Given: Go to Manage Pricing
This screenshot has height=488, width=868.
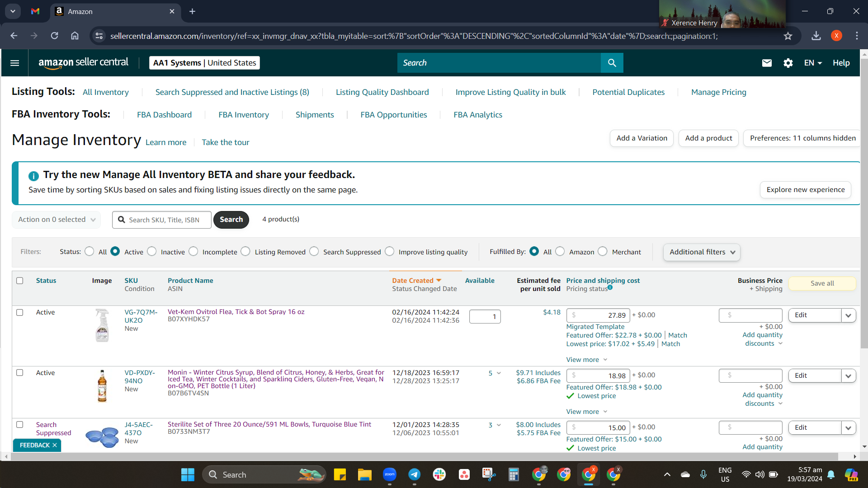Looking at the screenshot, I should point(719,92).
